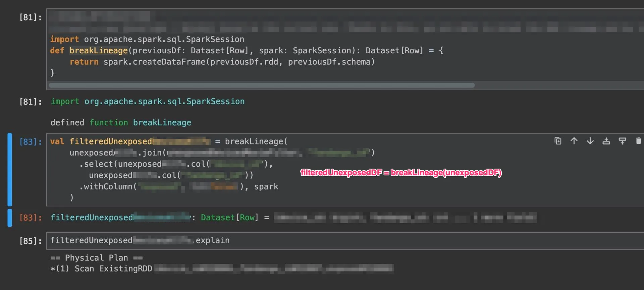Insert a new cell above the current one

pyautogui.click(x=606, y=141)
